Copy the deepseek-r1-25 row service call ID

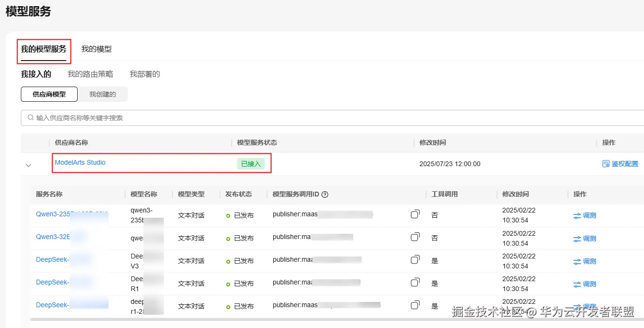(x=415, y=305)
